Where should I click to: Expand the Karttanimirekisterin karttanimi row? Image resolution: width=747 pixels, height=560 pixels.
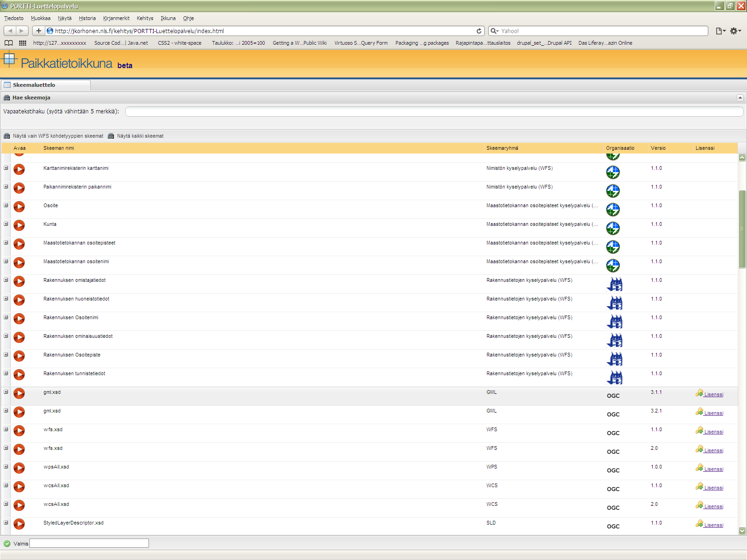(6, 168)
